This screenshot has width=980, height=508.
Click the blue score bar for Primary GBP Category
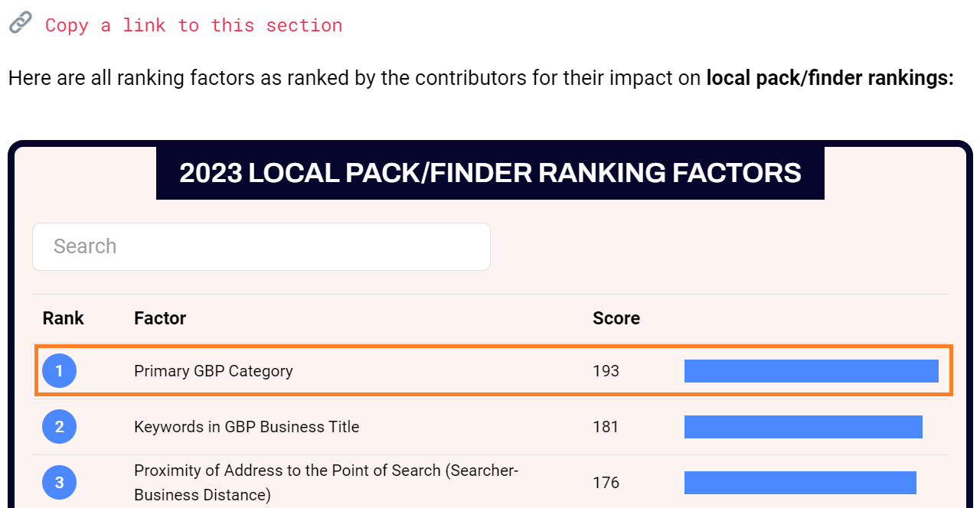coord(811,370)
